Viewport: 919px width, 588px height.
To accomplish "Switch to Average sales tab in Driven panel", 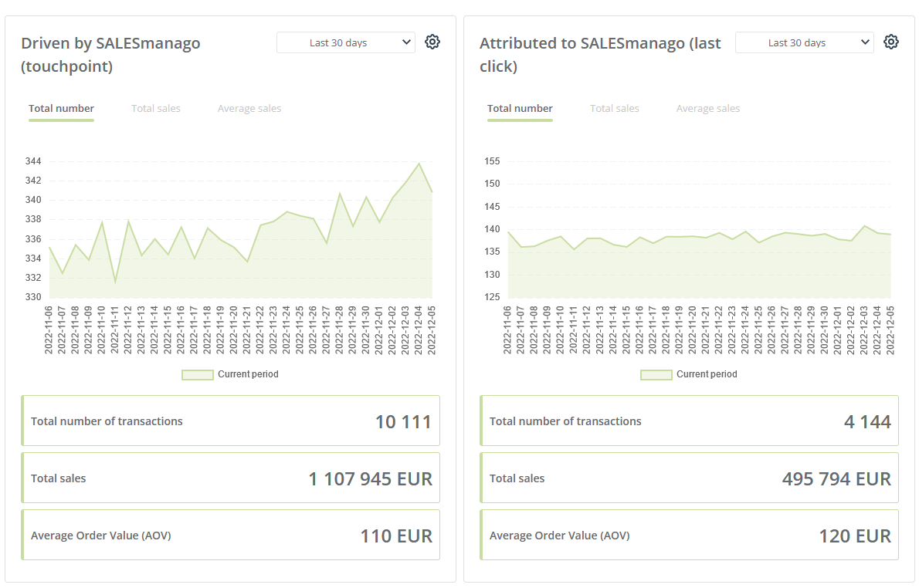I will [249, 108].
